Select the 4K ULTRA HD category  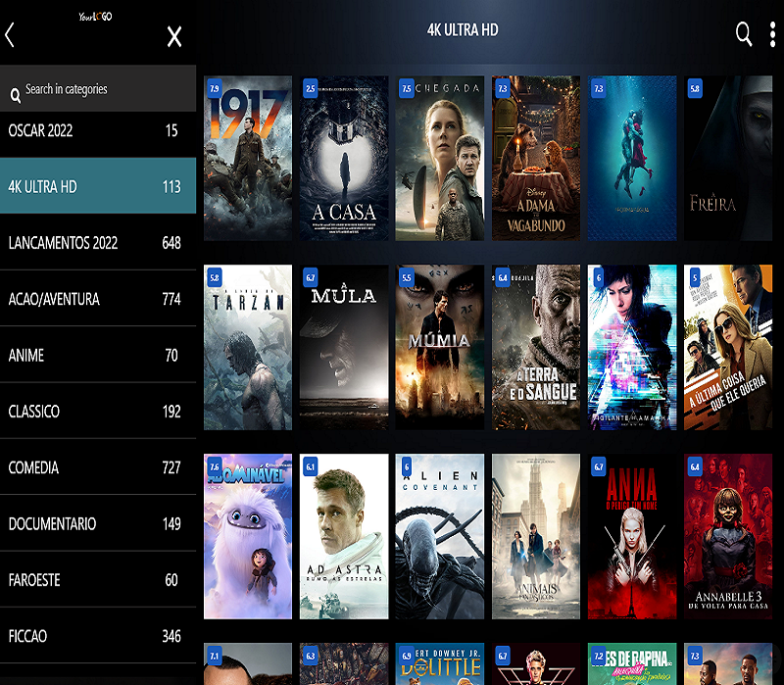98,186
